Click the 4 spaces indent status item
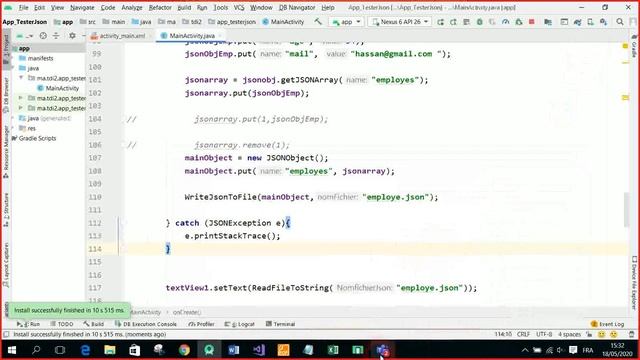This screenshot has width=640, height=360. pos(569,334)
